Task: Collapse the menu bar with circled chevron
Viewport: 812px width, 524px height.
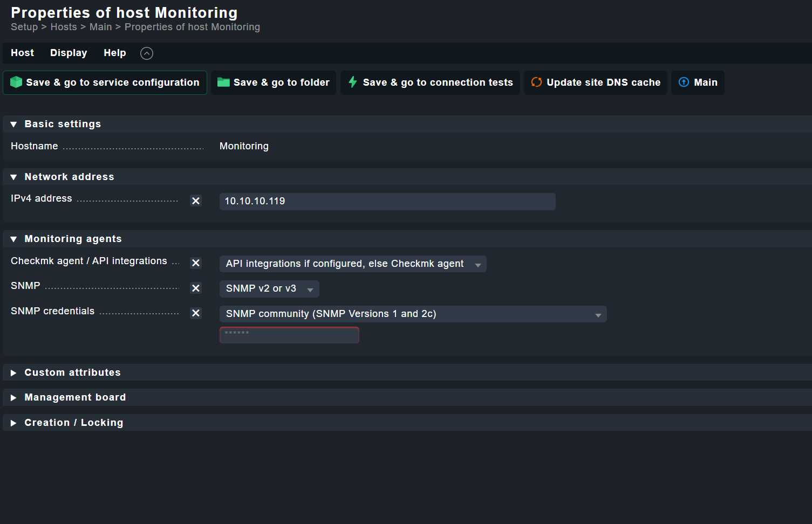Action: tap(147, 53)
